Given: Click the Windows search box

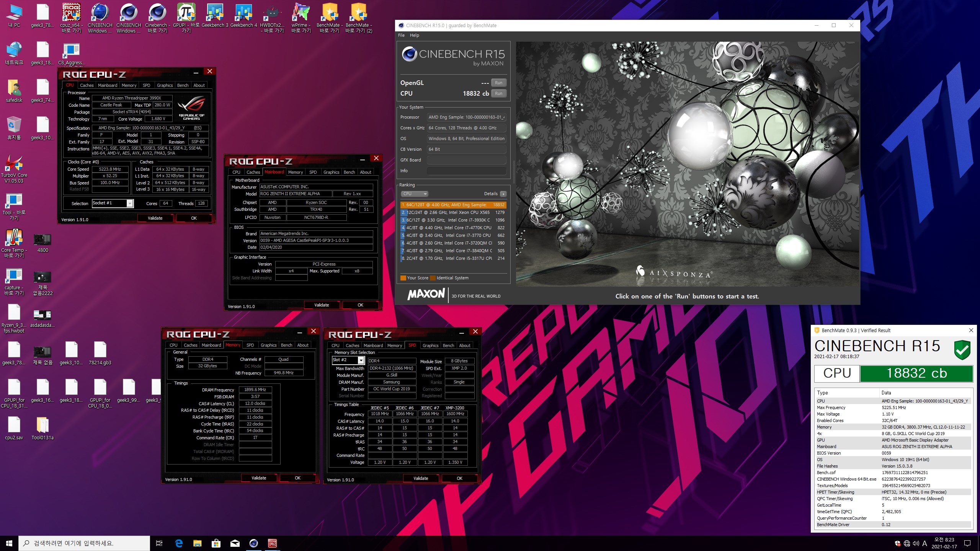Looking at the screenshot, I should pyautogui.click(x=84, y=543).
